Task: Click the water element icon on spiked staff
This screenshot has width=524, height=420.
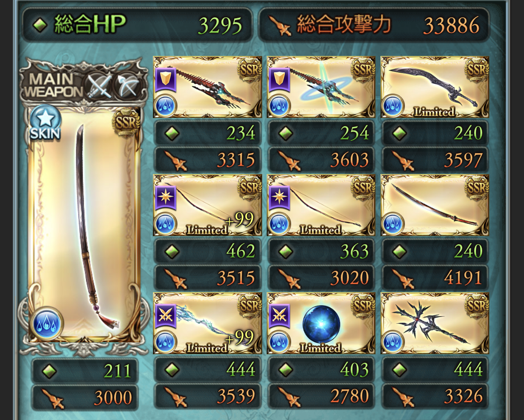Action: (x=393, y=342)
